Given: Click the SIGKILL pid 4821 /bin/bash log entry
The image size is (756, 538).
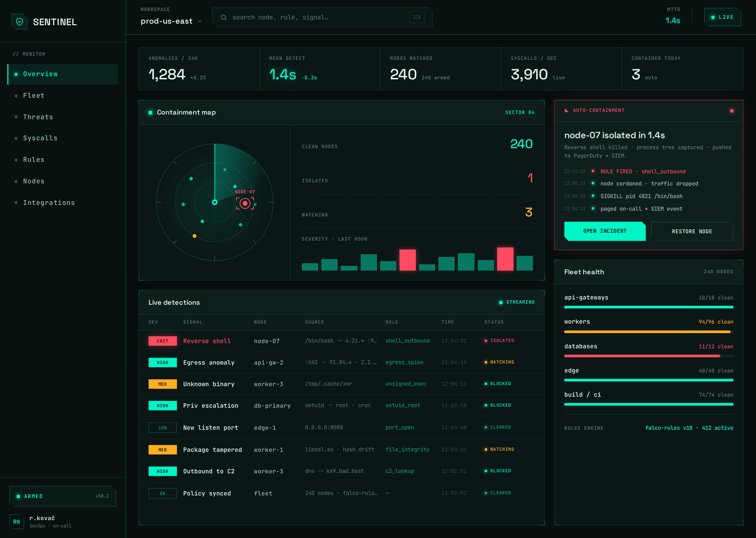Looking at the screenshot, I should click(x=641, y=196).
